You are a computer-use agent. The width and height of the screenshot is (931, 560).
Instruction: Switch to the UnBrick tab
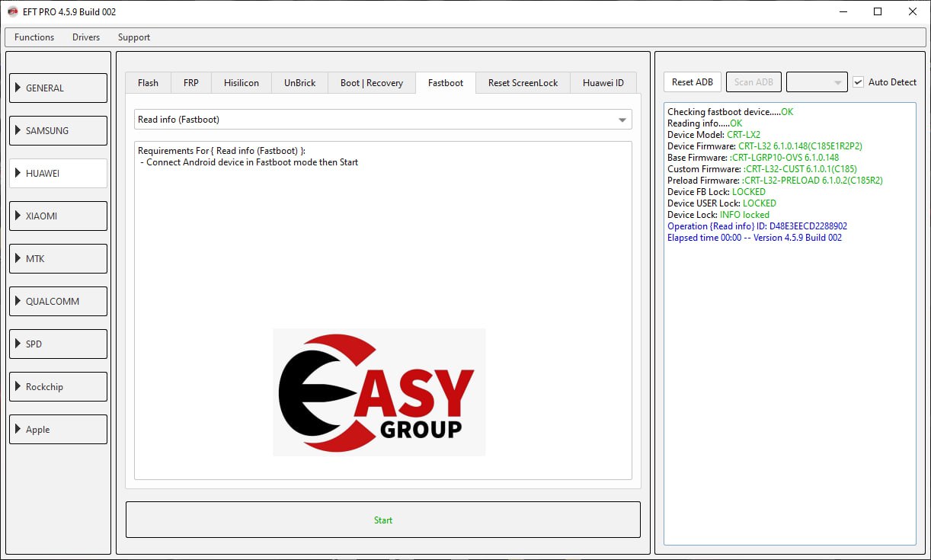[299, 83]
